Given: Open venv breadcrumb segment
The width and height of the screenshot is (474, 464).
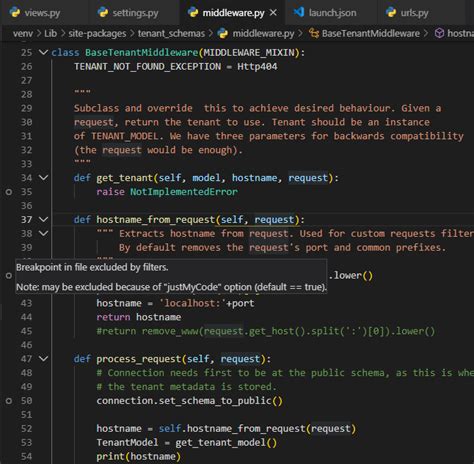Looking at the screenshot, I should 23,34.
